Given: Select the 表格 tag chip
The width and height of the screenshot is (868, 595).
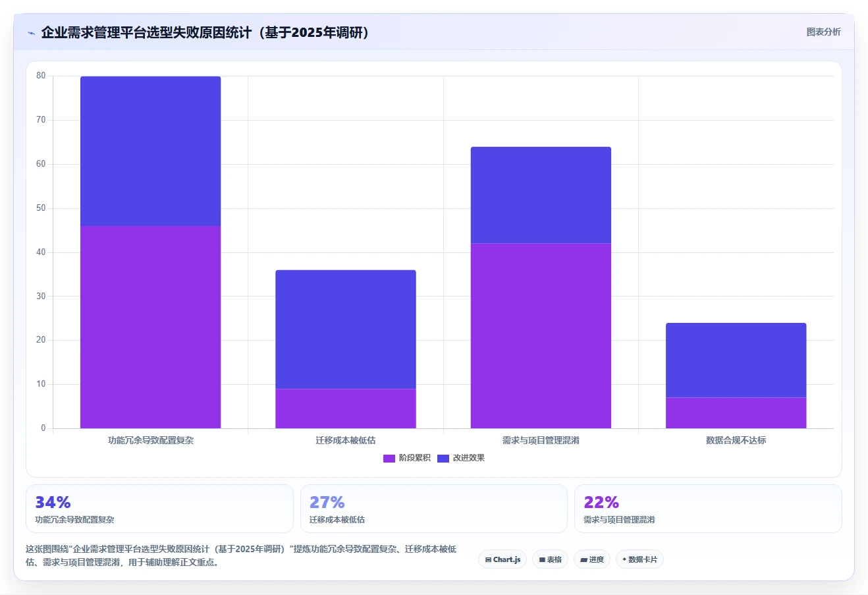Looking at the screenshot, I should (x=550, y=559).
